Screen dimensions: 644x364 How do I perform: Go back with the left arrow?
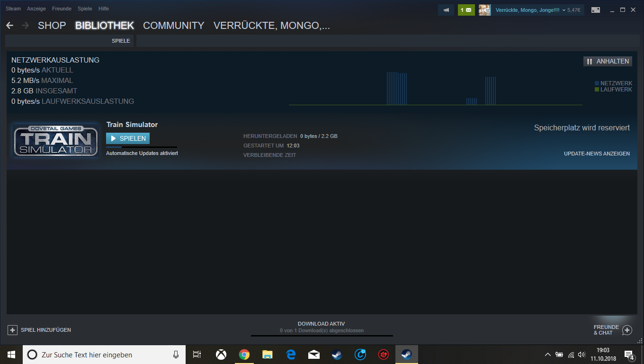(9, 26)
